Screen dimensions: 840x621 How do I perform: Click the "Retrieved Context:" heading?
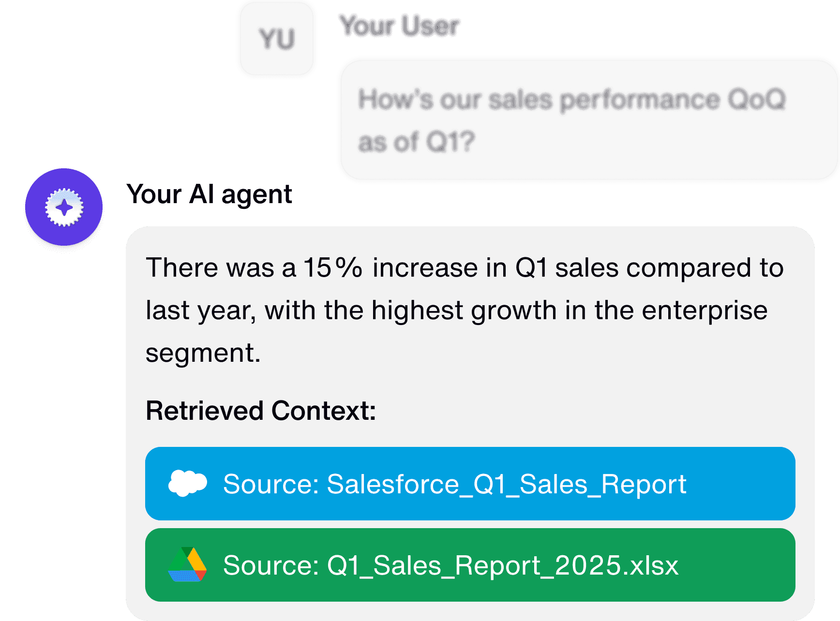(261, 411)
